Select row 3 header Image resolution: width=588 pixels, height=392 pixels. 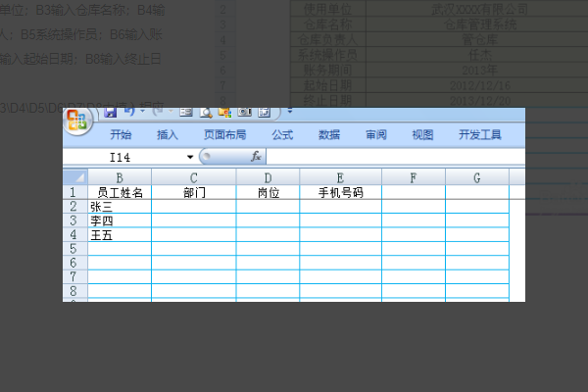coord(75,220)
